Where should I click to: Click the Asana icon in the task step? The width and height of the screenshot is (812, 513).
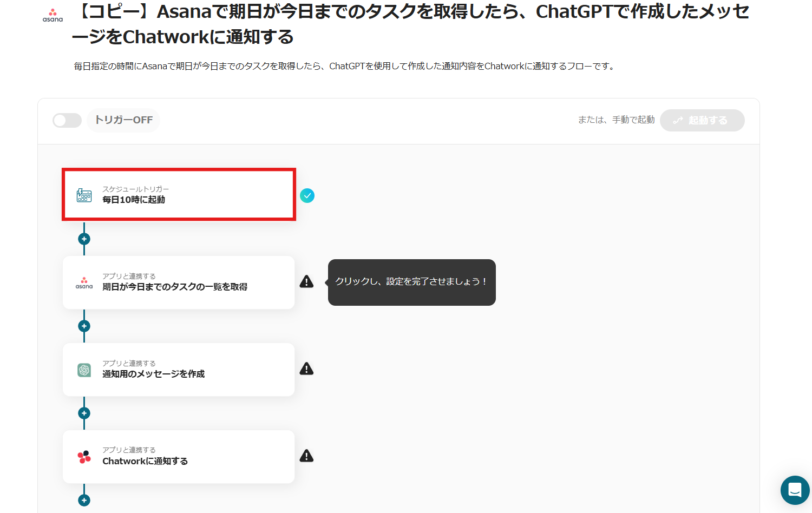[x=84, y=282]
